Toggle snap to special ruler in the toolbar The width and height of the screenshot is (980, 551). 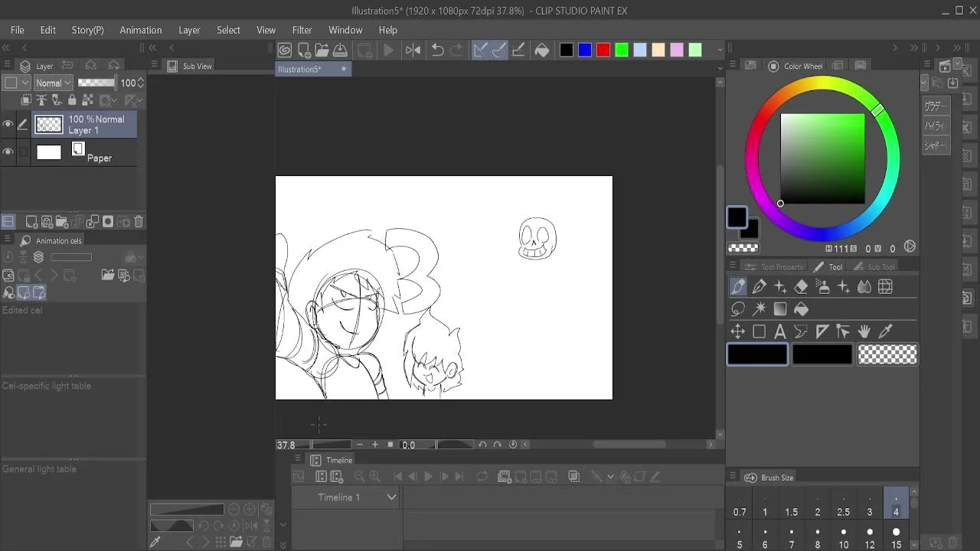click(x=499, y=51)
